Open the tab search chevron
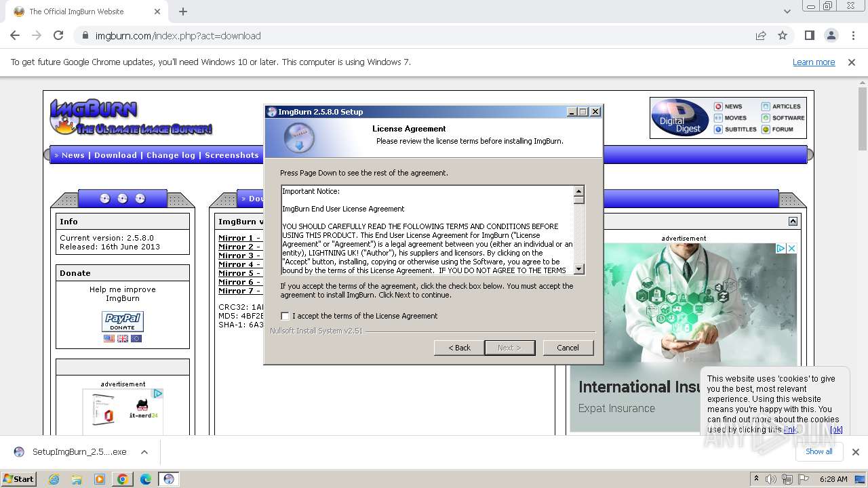Image resolution: width=868 pixels, height=488 pixels. (787, 12)
